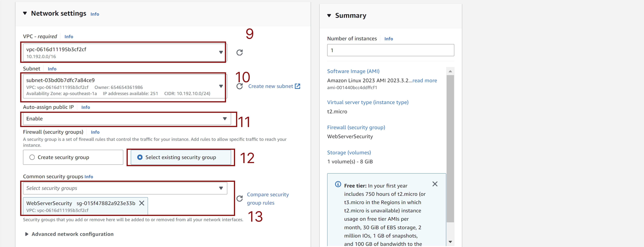The height and width of the screenshot is (247, 644).
Task: Click Summary scrollbar down arrow
Action: (450, 242)
